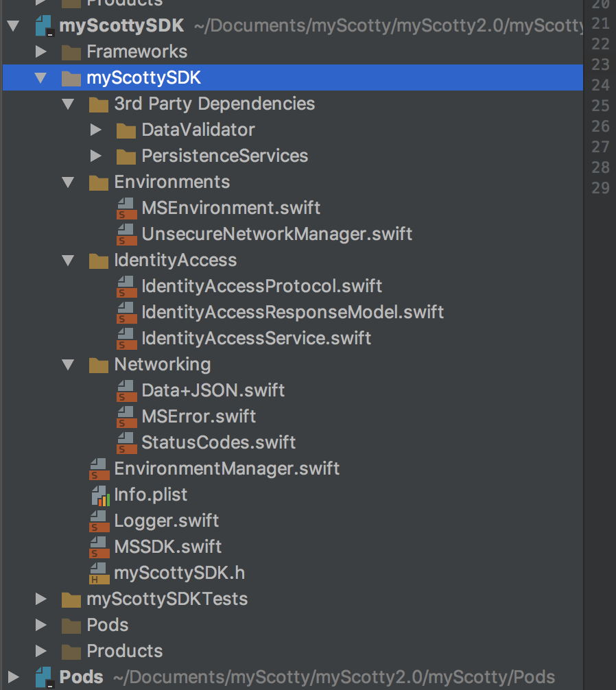The image size is (616, 690).
Task: Select the 3rd Party Dependencies label
Action: (215, 104)
